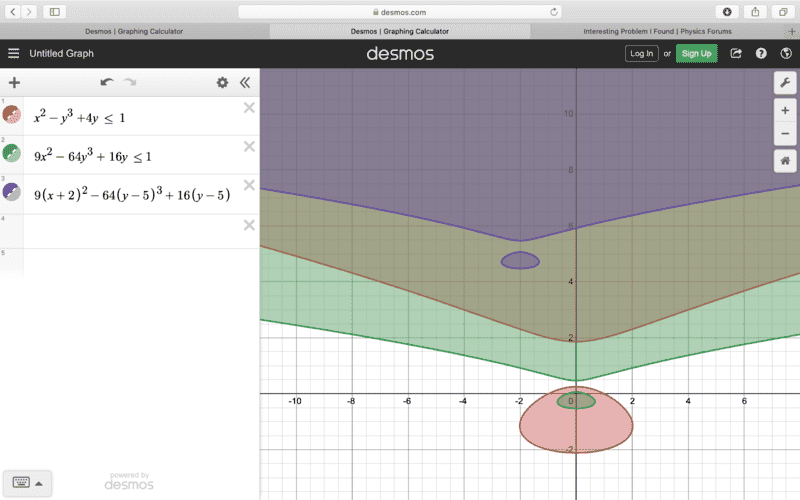Open the Desmos hamburger menu

point(14,54)
